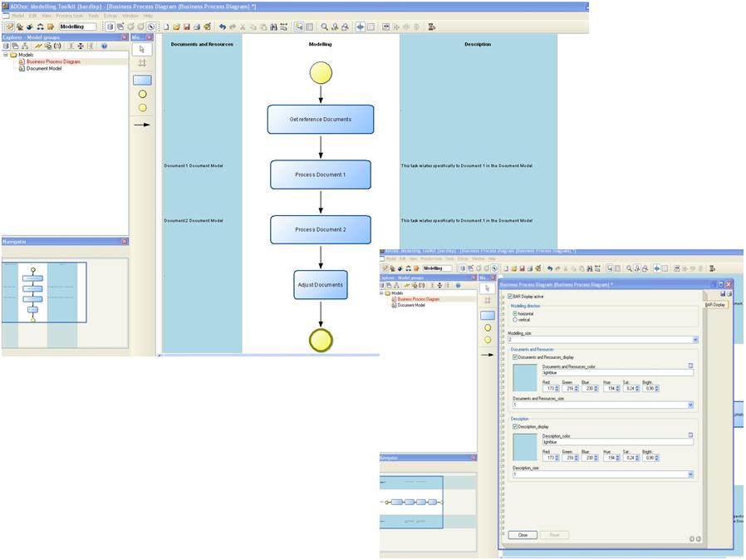Toggle the Description_display checkbox
This screenshot has width=746, height=560.
tap(515, 427)
